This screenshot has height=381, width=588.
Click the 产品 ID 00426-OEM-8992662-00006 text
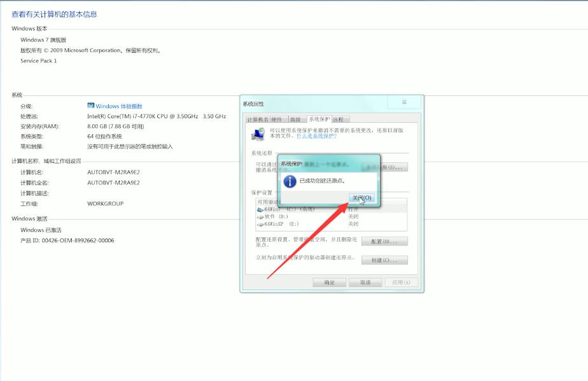point(67,240)
